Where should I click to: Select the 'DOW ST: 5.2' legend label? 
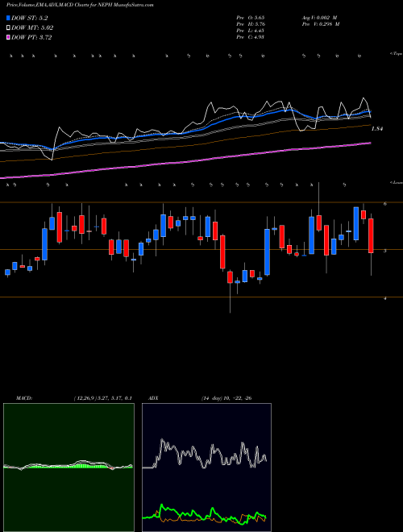pyautogui.click(x=29, y=19)
